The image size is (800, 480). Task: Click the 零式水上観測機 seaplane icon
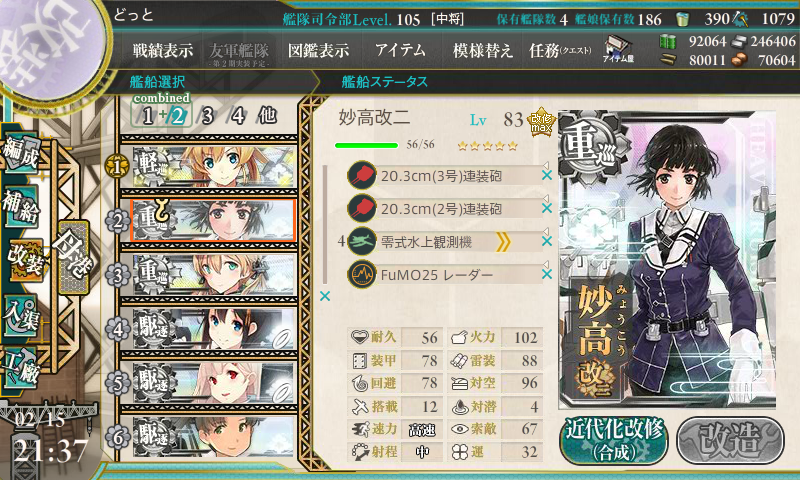pyautogui.click(x=362, y=241)
